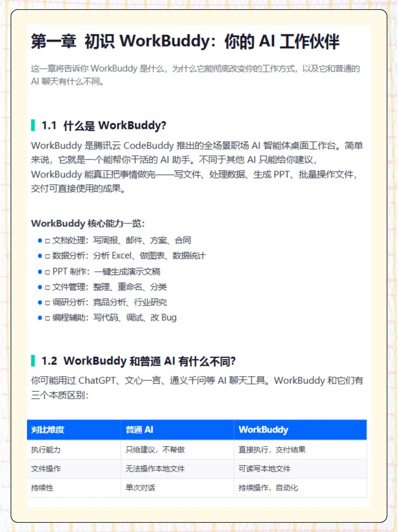Viewport: 398px width, 532px height.
Task: Select heading '1.2 WorkBuddy 和普通 AI 有什么不同?'
Action: coord(138,361)
